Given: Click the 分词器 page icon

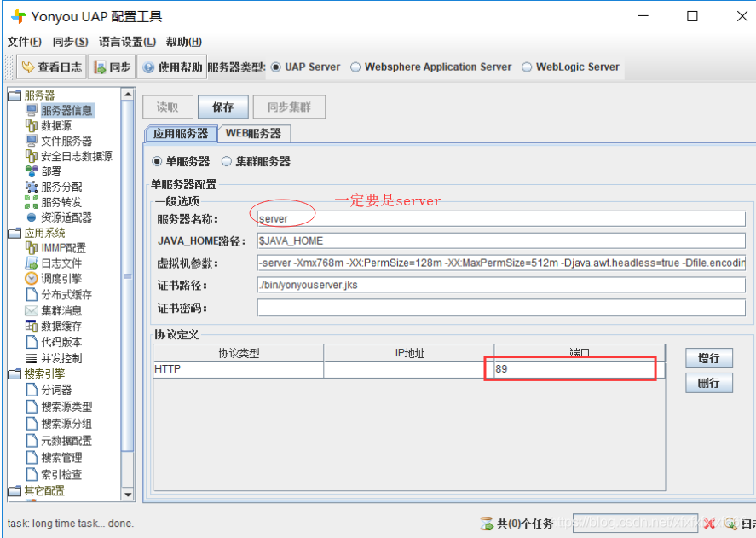Looking at the screenshot, I should coord(32,390).
